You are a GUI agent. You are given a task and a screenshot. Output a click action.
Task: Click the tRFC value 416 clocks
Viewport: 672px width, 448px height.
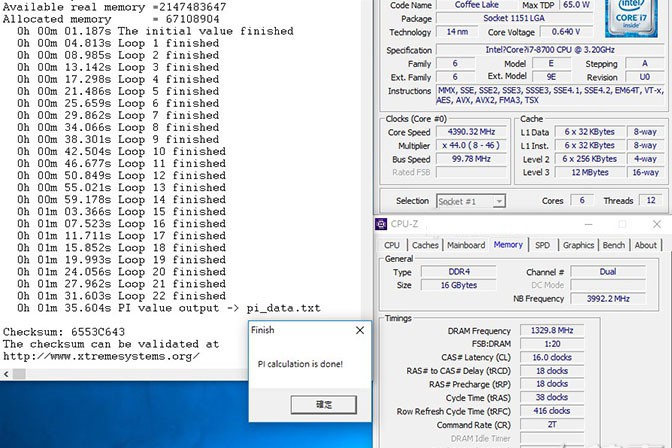[x=552, y=411]
